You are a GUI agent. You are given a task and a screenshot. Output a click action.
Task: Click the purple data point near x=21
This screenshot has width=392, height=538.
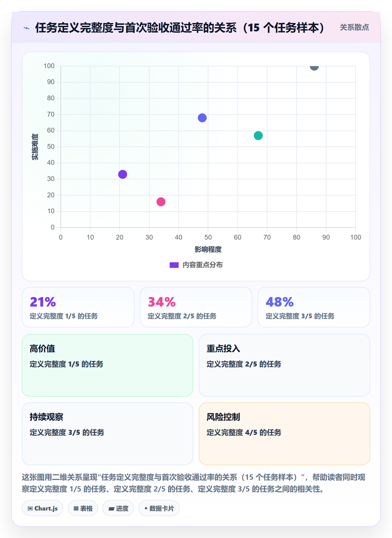(123, 174)
